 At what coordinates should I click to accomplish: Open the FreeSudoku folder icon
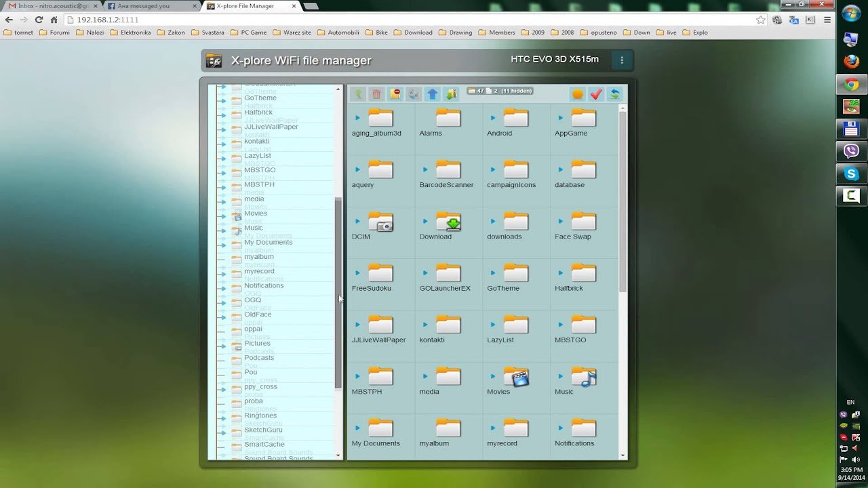(x=381, y=272)
